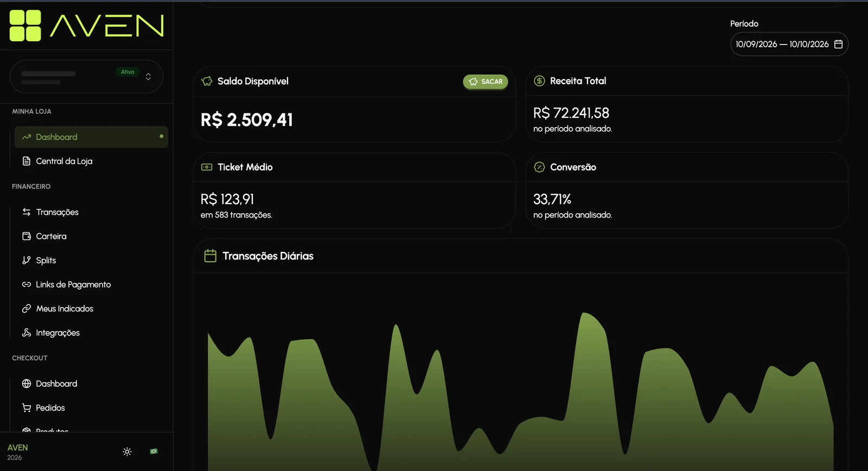This screenshot has width=868, height=471.
Task: Click the Links de Pagamento link icon
Action: [27, 284]
